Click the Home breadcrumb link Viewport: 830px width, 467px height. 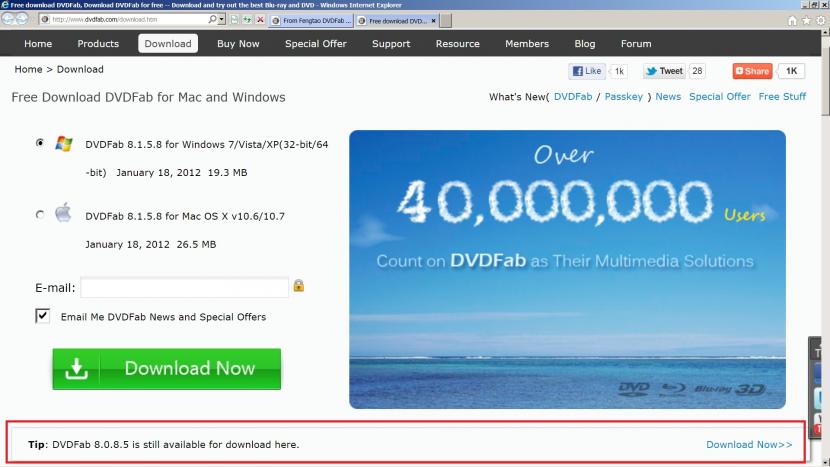[28, 69]
